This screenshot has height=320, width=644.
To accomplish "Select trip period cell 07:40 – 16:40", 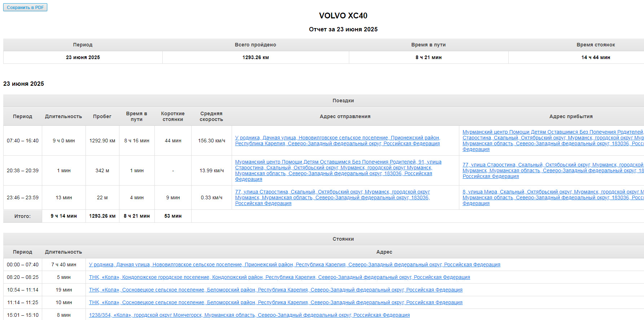I will click(x=23, y=141).
